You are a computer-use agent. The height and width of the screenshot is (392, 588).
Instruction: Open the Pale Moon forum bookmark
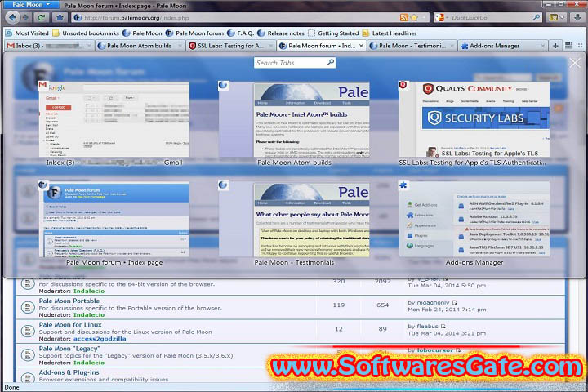pyautogui.click(x=194, y=33)
